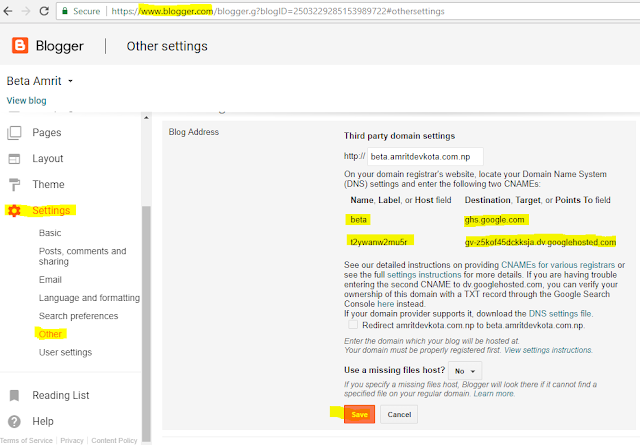Select the Other settings sub-item

point(50,334)
